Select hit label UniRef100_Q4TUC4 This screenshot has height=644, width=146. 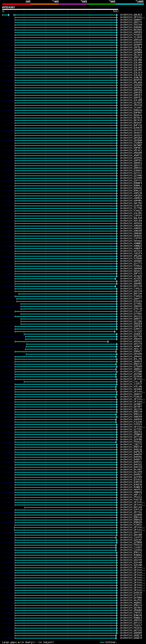click(131, 251)
